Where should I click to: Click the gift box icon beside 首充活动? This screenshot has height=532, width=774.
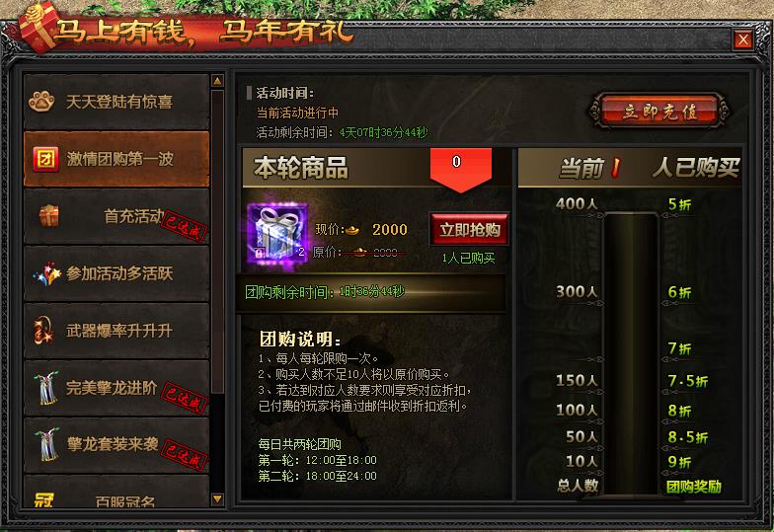pos(49,216)
